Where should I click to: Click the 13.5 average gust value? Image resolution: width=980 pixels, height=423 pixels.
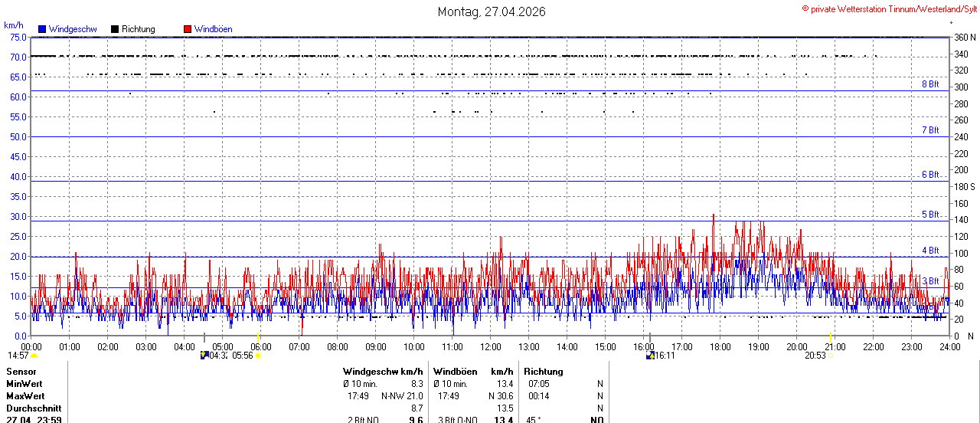click(x=505, y=408)
